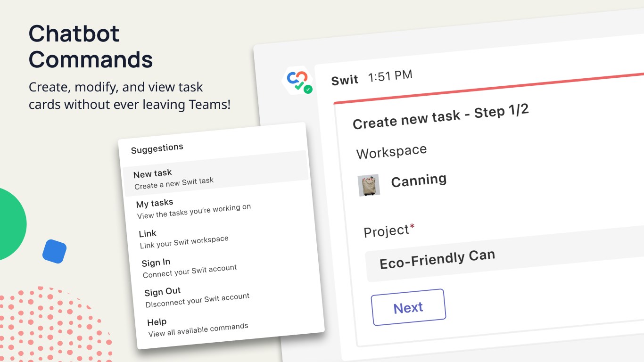
Task: Click the 1:51 PM timestamp
Action: click(390, 76)
